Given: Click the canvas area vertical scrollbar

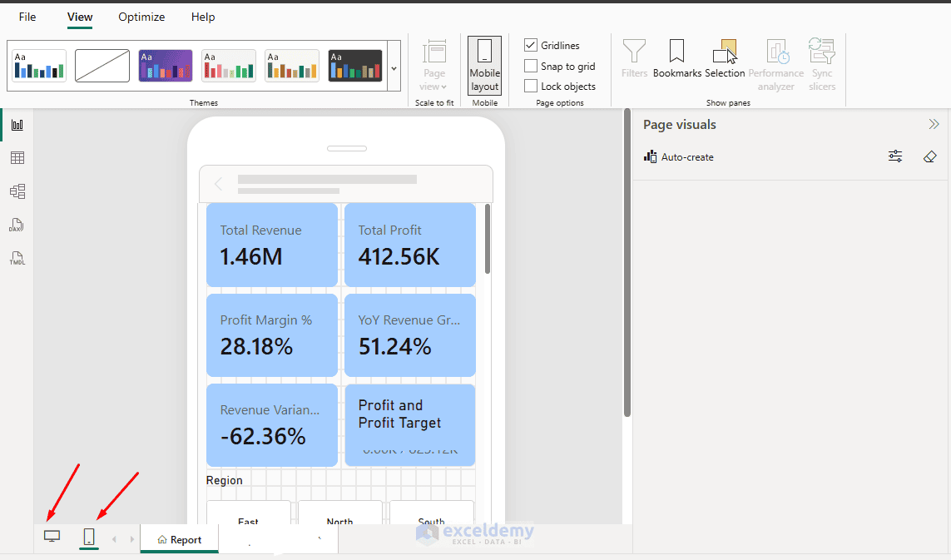Looking at the screenshot, I should [627, 263].
